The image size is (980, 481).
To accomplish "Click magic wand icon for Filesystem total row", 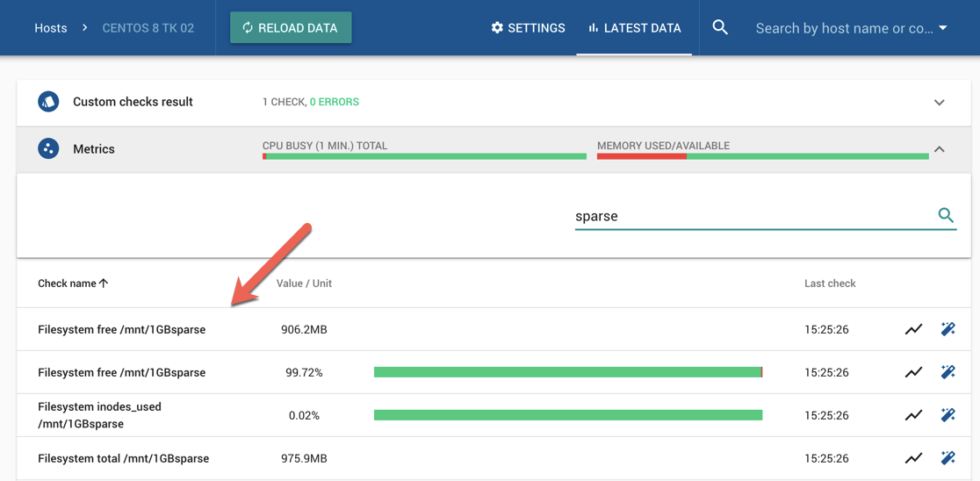I will point(948,457).
